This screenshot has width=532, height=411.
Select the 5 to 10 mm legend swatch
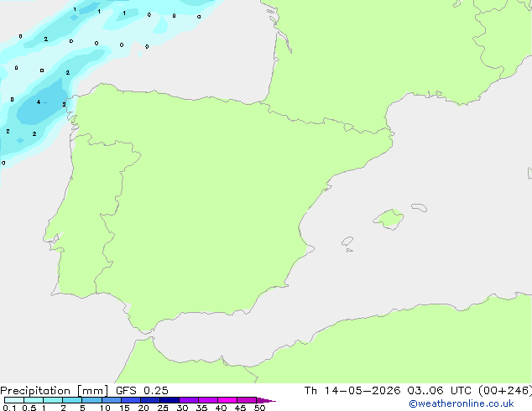click(x=92, y=400)
